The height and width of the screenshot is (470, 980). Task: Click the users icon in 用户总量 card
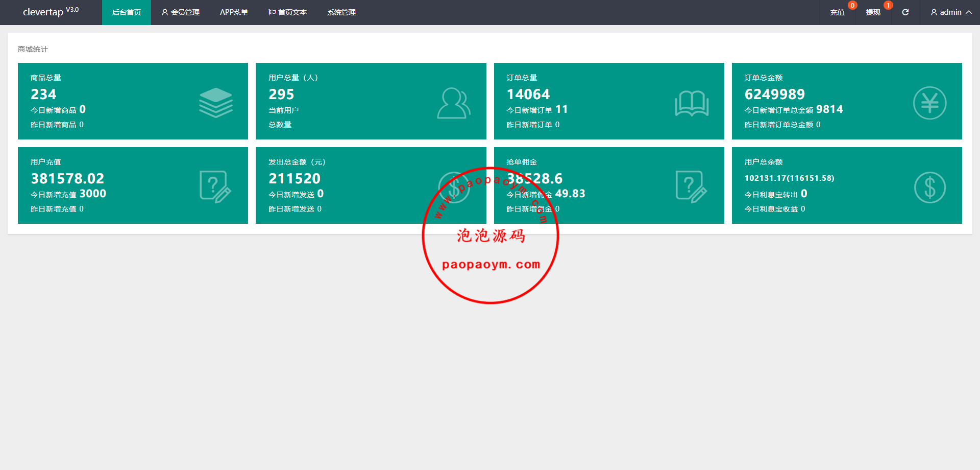(453, 103)
